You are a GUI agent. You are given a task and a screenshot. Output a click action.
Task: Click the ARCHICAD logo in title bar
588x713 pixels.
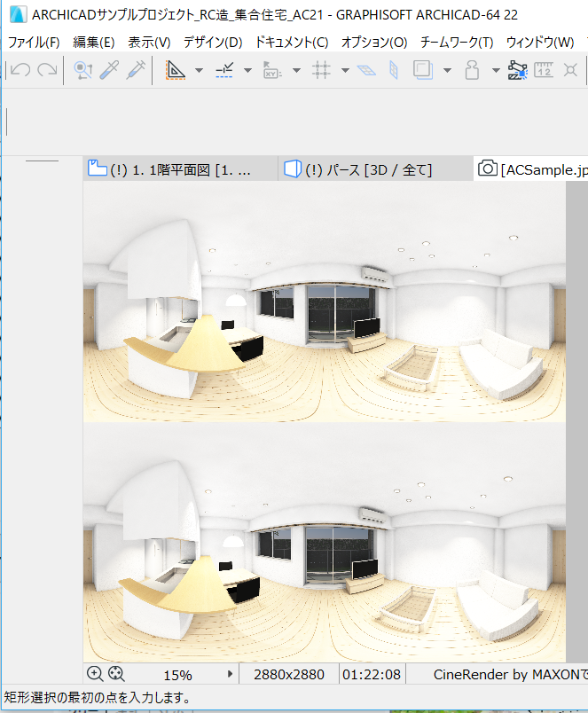pyautogui.click(x=18, y=14)
